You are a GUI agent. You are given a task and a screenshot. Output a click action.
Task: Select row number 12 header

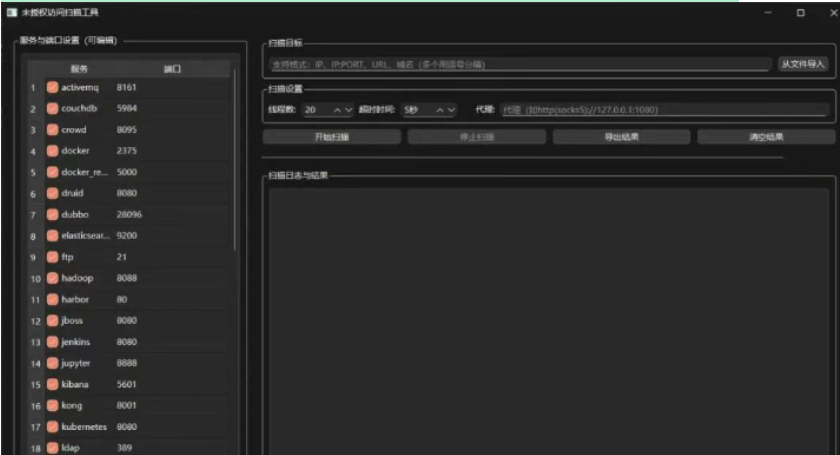[x=35, y=321]
